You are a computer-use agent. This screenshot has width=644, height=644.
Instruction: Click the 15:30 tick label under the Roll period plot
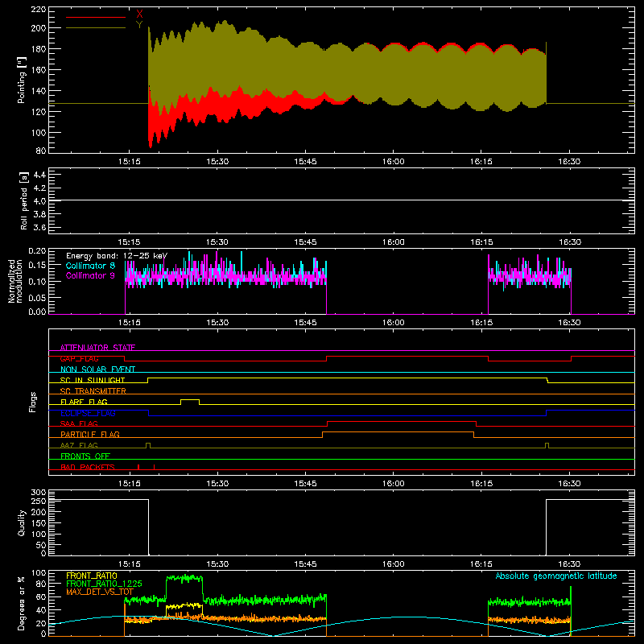point(217,242)
